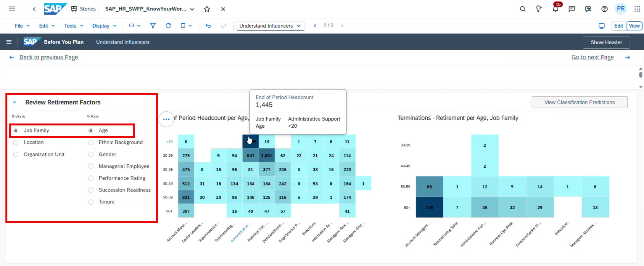Click the search magnifier icon

(x=523, y=9)
